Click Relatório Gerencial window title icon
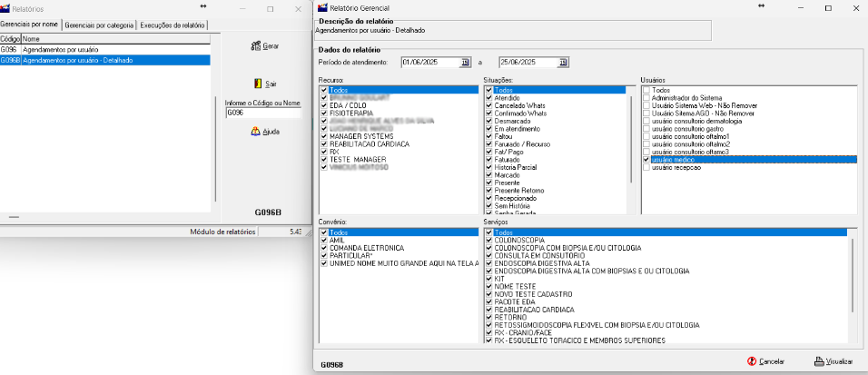This screenshot has height=375, width=868. click(322, 8)
